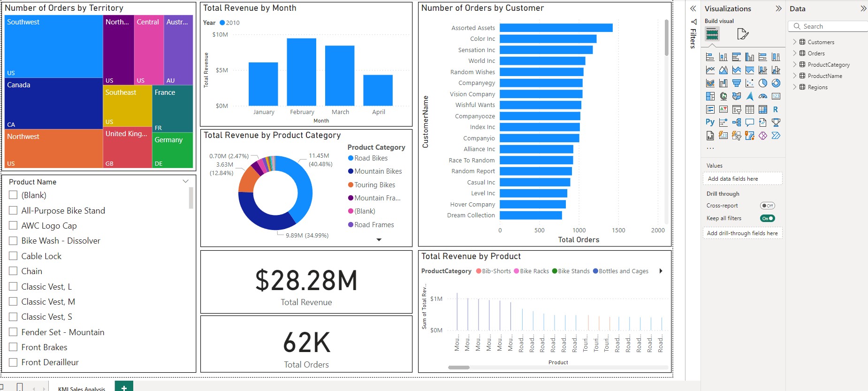Select the donut chart visual icon

coord(776,83)
